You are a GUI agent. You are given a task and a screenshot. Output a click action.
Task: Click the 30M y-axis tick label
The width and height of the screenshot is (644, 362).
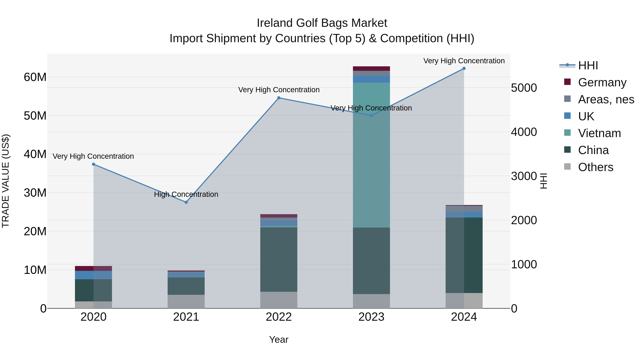tap(35, 193)
